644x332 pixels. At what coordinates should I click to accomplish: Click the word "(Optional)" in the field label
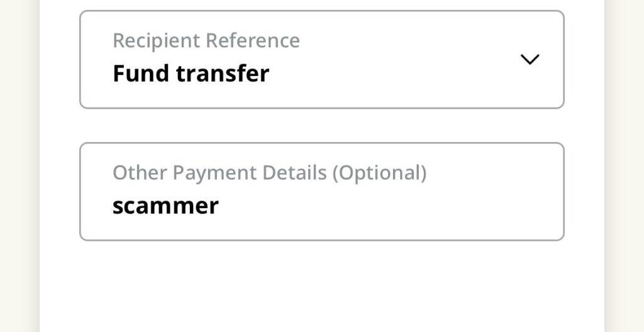(x=379, y=173)
